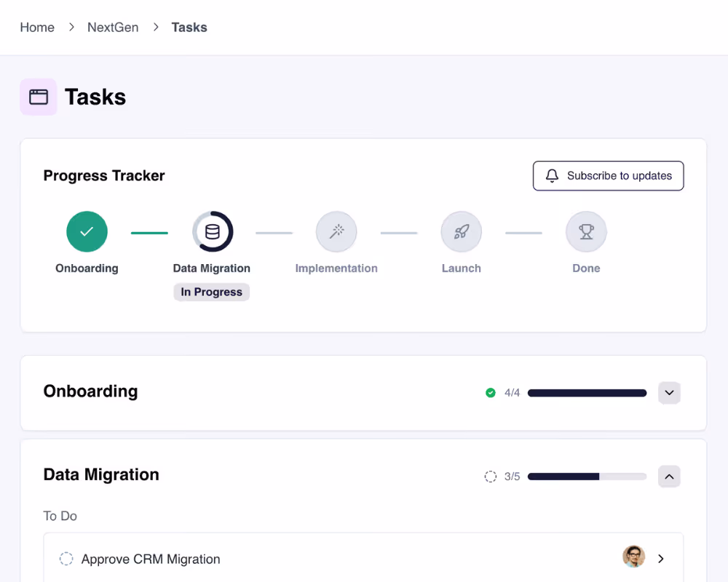The width and height of the screenshot is (728, 582).
Task: Click the Onboarding section heading
Action: [90, 391]
